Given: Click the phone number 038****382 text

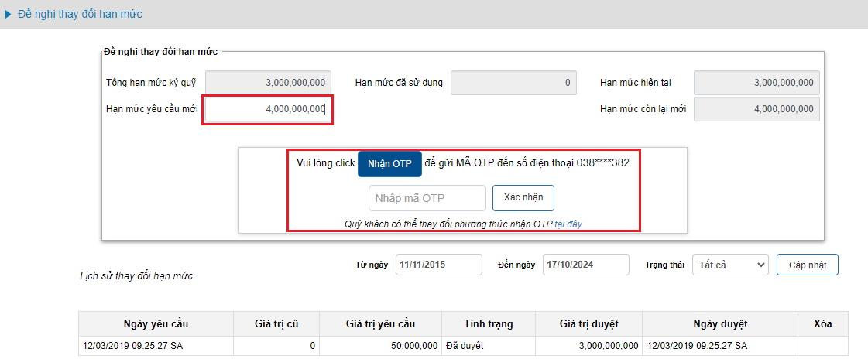Looking at the screenshot, I should tap(603, 164).
